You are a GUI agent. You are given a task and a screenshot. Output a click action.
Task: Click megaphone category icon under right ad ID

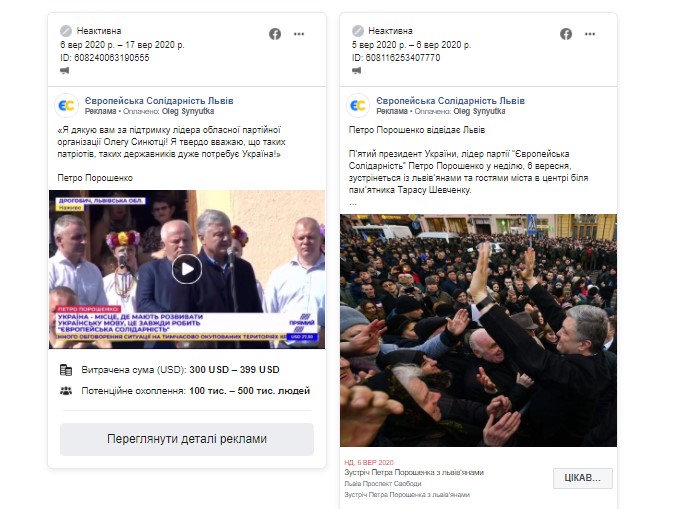pyautogui.click(x=356, y=70)
